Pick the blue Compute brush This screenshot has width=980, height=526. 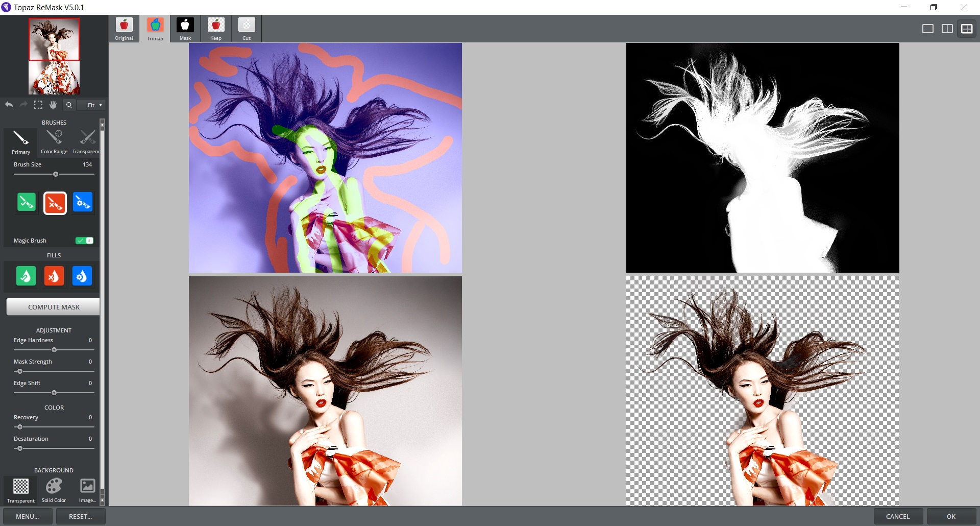[83, 203]
